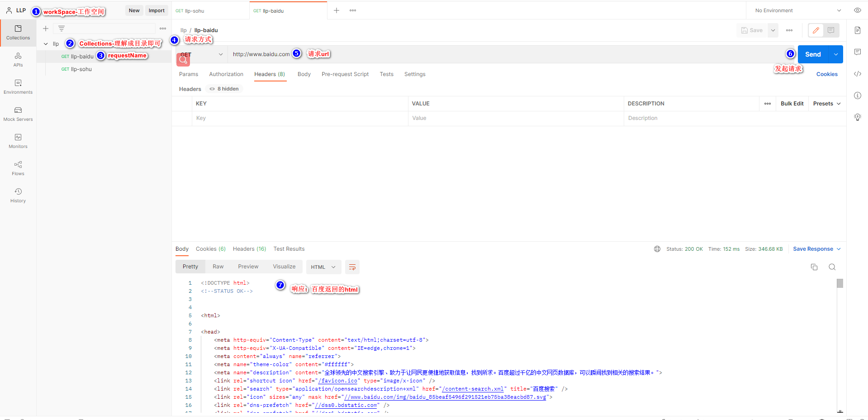Select the Preview response view
Viewport: 868px width, 420px height.
click(248, 267)
